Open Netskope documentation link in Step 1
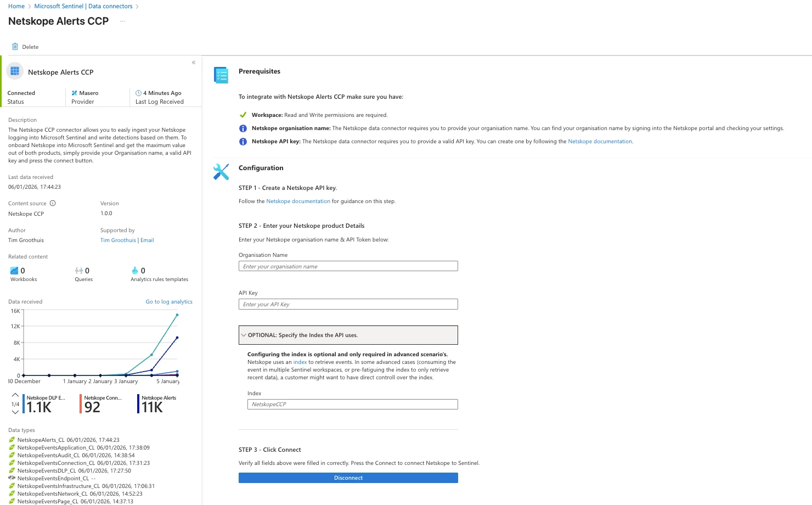812x505 pixels. (x=298, y=201)
